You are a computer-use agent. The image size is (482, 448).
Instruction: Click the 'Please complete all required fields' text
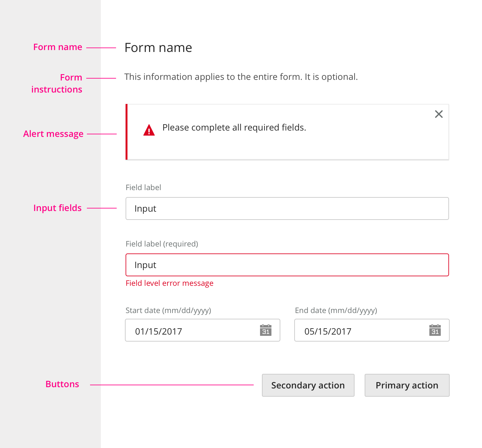[234, 127]
